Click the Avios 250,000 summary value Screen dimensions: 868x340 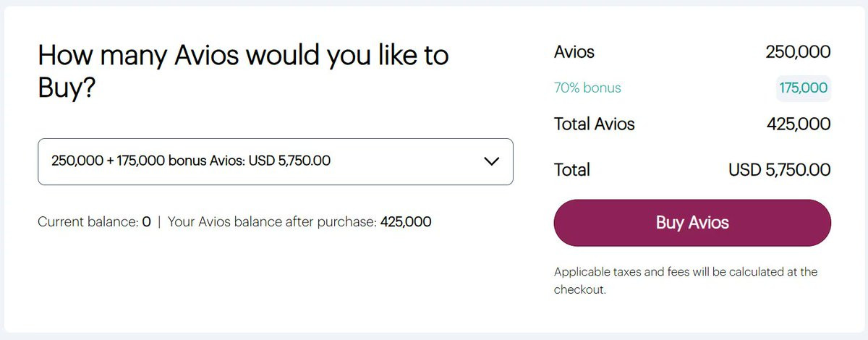click(x=798, y=52)
